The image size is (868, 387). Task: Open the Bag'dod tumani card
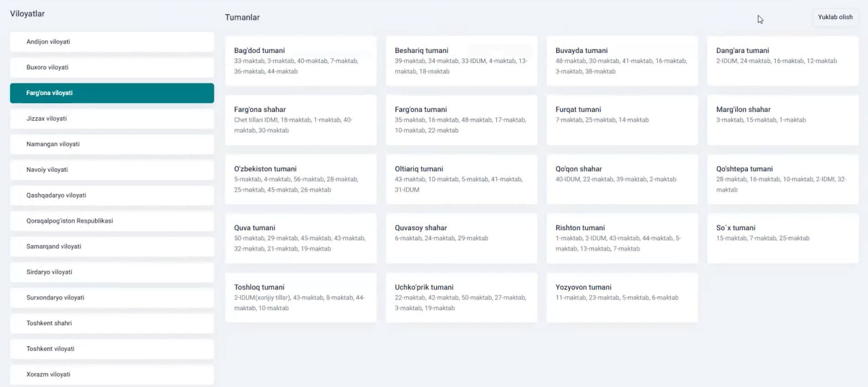pyautogui.click(x=300, y=60)
